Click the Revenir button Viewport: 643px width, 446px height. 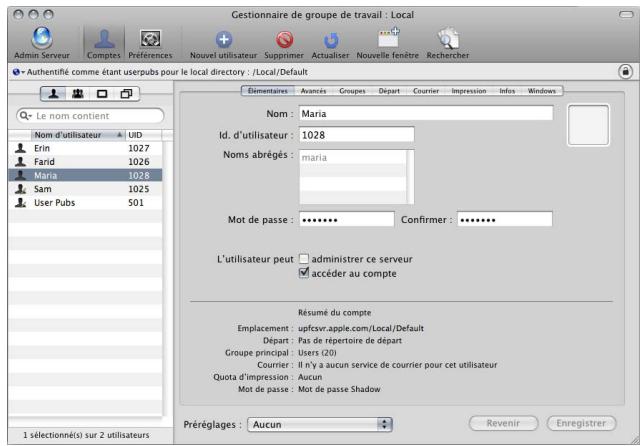(x=503, y=423)
